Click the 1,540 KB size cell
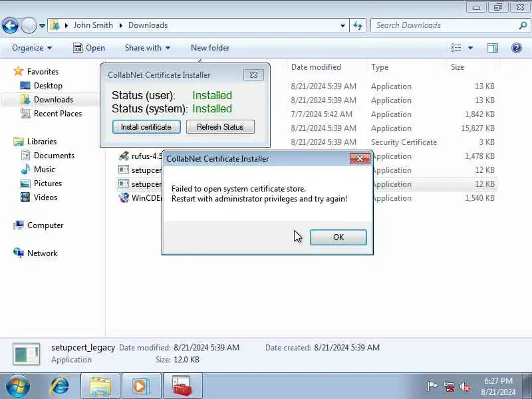 click(x=479, y=198)
